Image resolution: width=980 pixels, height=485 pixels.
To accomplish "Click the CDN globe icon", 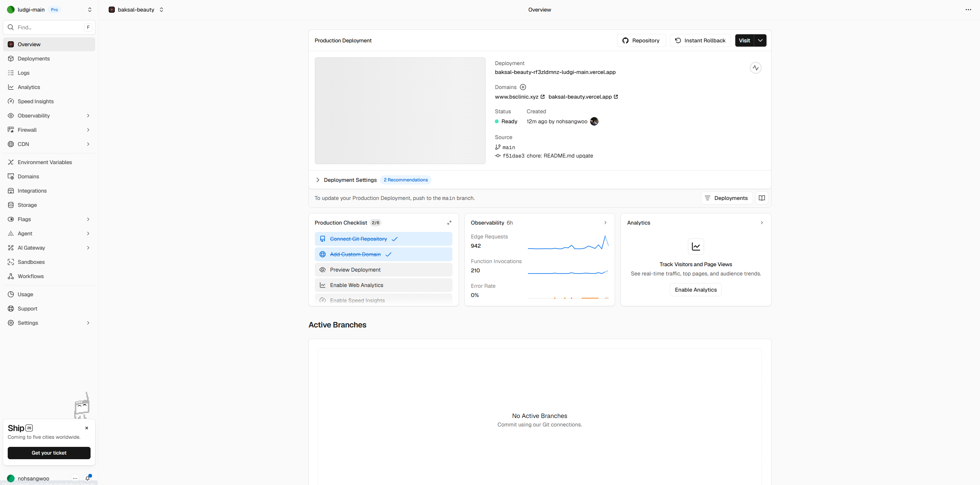I will [11, 144].
